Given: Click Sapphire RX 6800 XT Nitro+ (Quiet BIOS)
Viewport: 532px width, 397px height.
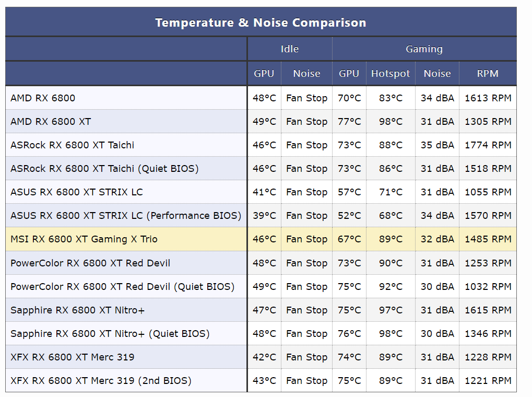Looking at the screenshot, I should click(110, 334).
